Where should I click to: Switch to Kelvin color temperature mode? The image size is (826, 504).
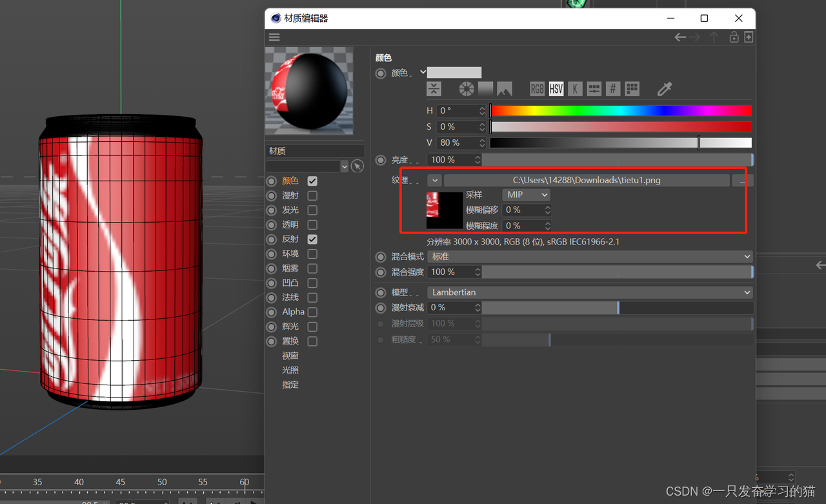(575, 89)
